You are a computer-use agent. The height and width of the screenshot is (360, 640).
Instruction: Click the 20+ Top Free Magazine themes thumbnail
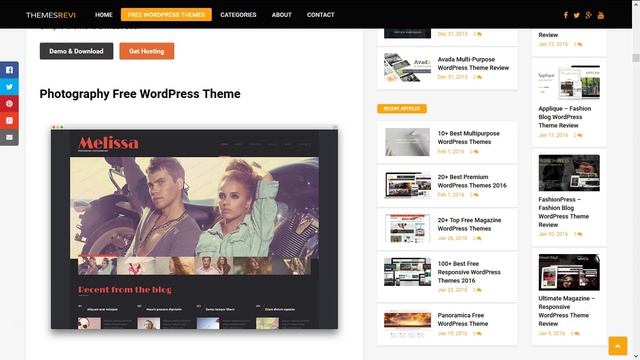407,229
